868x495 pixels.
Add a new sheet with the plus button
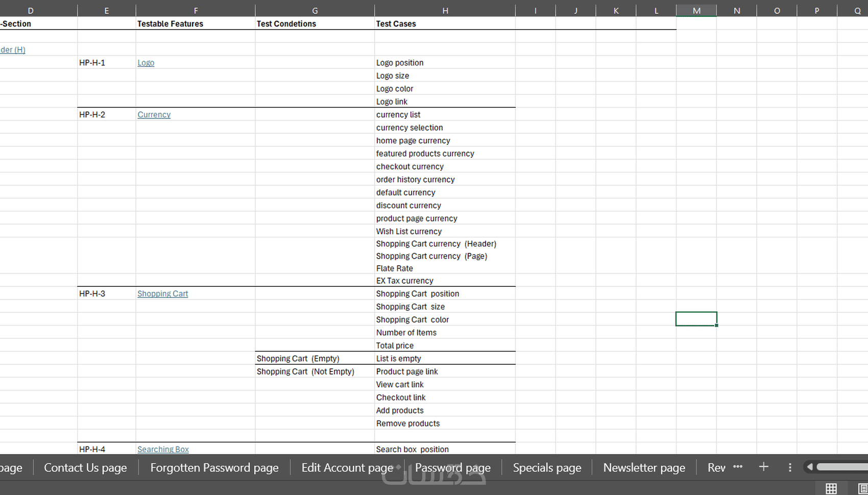(764, 467)
